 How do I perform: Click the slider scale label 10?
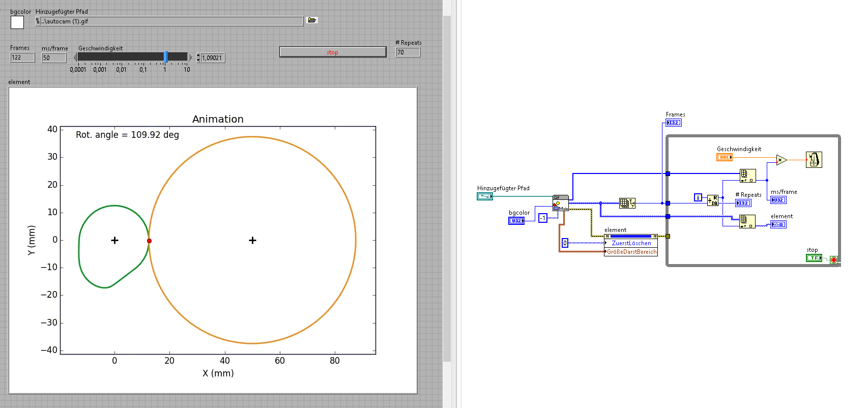[x=187, y=70]
